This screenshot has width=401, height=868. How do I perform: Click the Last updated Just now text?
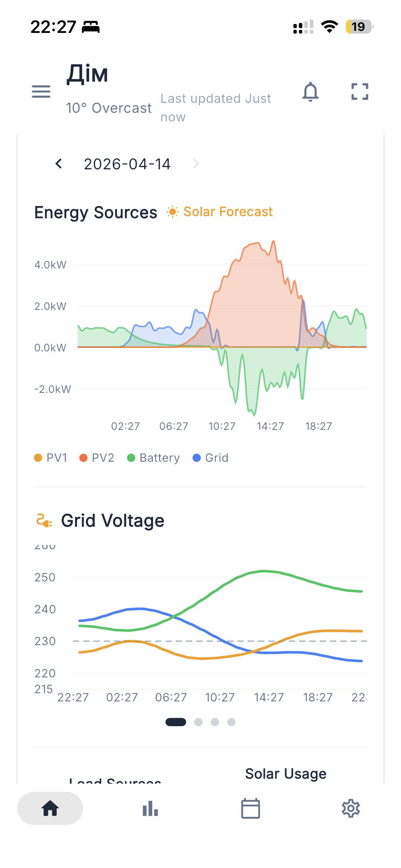click(216, 107)
